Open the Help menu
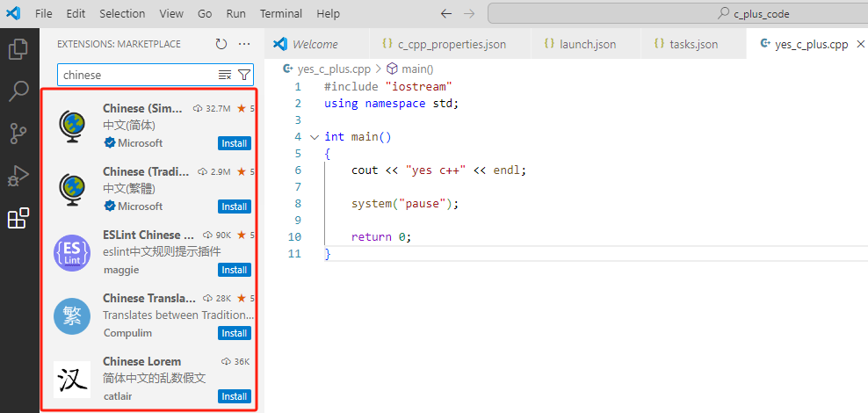The width and height of the screenshot is (868, 413). pyautogui.click(x=329, y=14)
